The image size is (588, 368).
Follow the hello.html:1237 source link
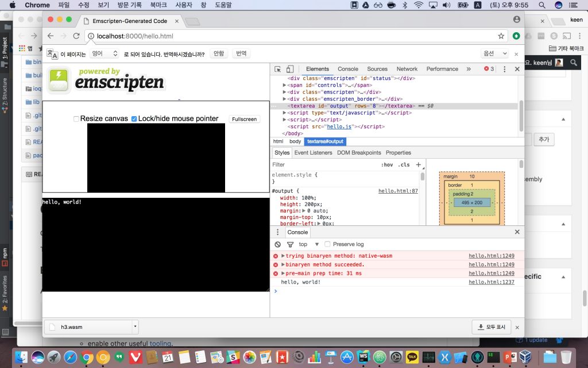(x=491, y=282)
